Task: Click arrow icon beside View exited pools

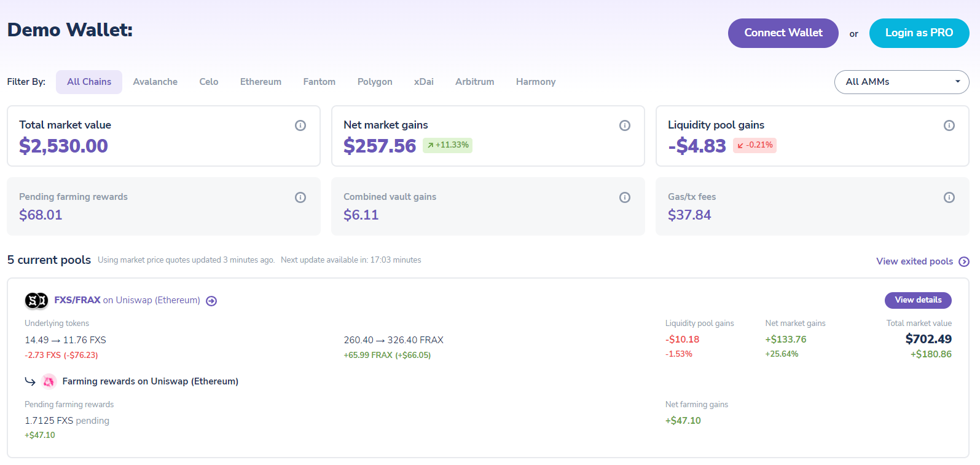Action: coord(964,262)
